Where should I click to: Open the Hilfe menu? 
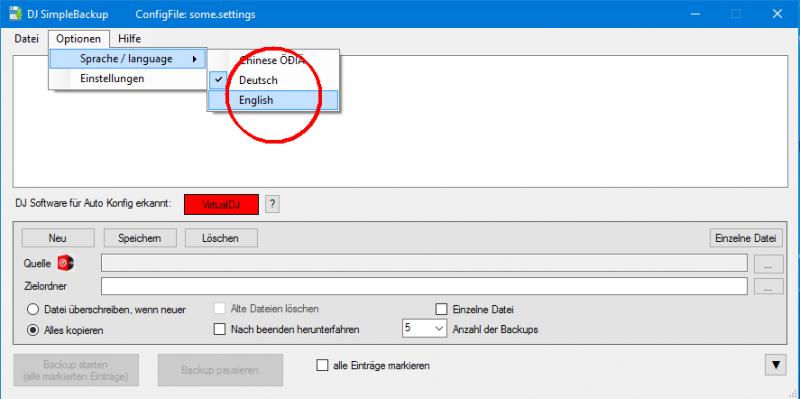pyautogui.click(x=129, y=39)
